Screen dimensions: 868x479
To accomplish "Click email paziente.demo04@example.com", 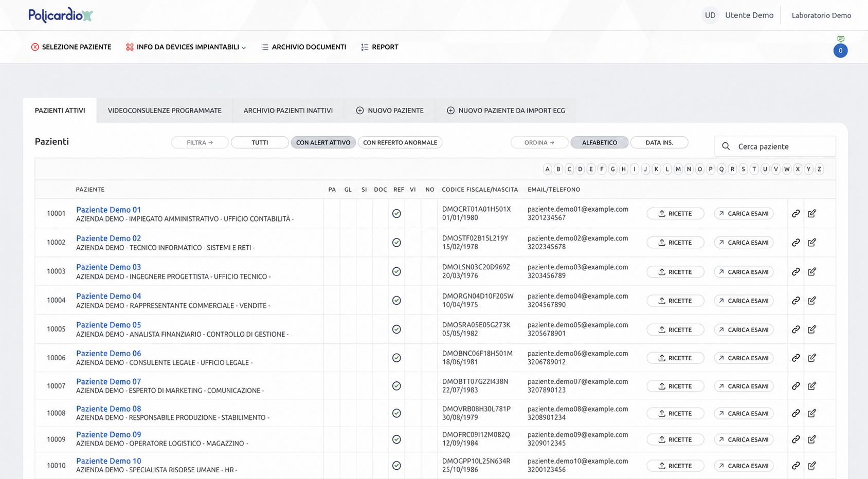I will pyautogui.click(x=578, y=296).
